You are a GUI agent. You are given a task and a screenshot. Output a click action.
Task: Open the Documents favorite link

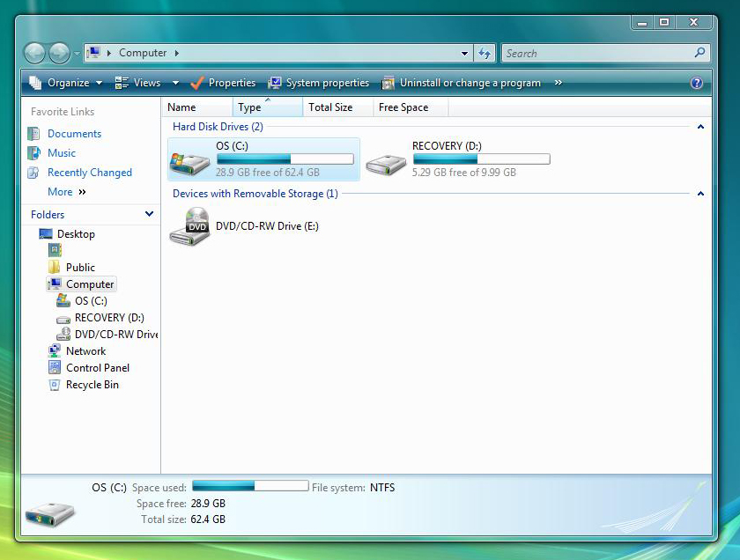tap(74, 134)
